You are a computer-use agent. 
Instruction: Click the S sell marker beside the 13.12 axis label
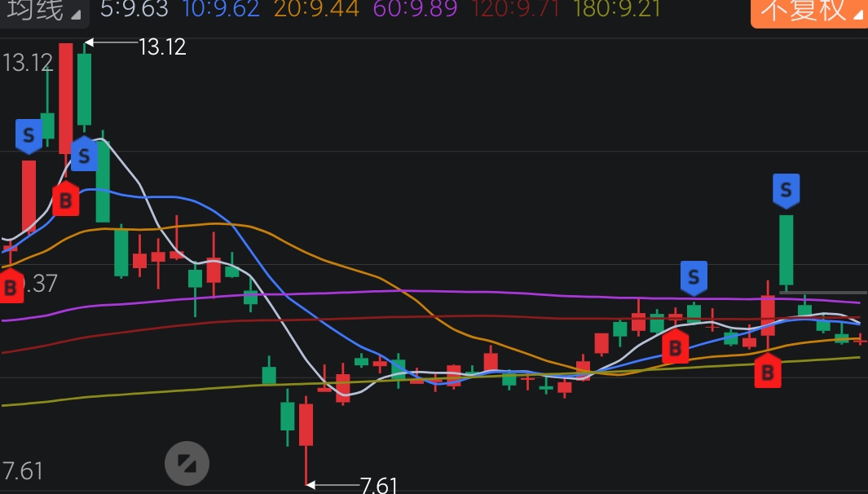point(29,135)
